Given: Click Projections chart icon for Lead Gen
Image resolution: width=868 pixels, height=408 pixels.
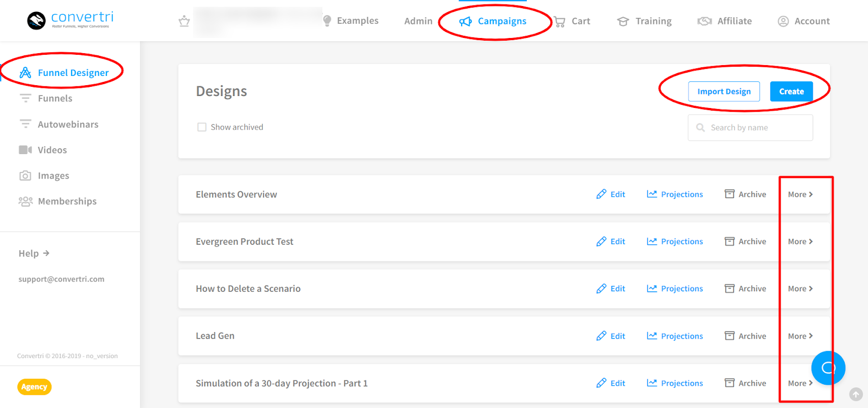Looking at the screenshot, I should (x=652, y=336).
